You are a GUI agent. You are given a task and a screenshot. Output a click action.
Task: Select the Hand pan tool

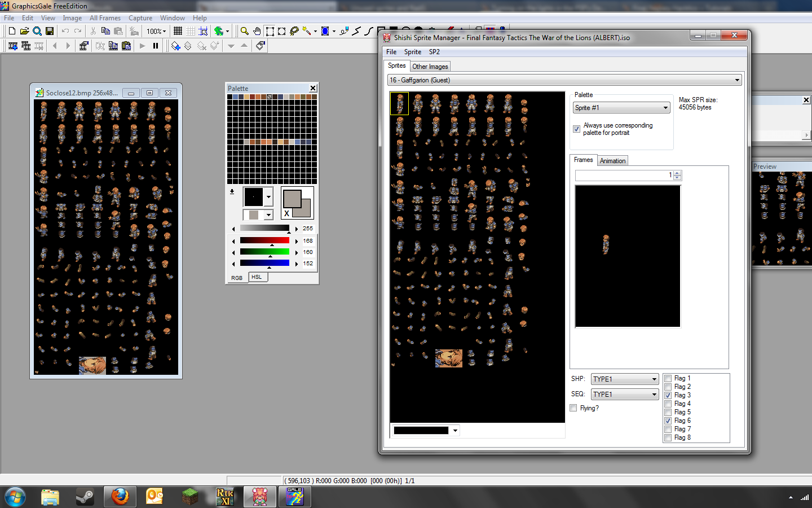(257, 31)
